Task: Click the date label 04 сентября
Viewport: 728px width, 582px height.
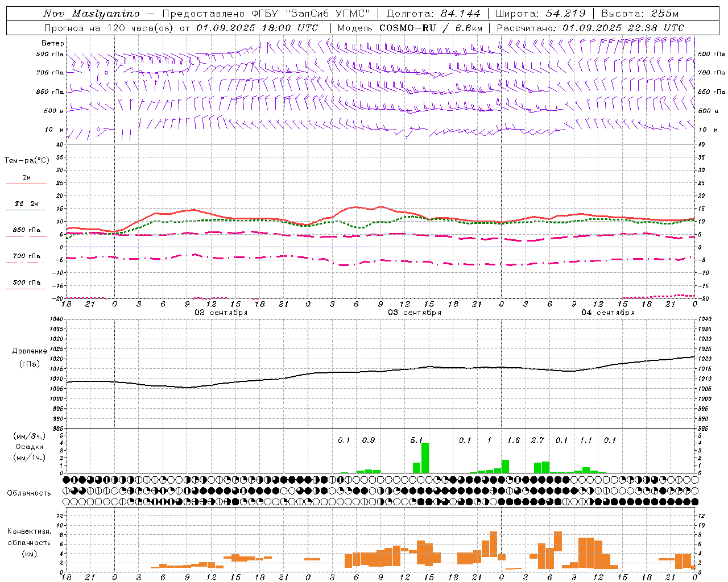Action: 608,313
